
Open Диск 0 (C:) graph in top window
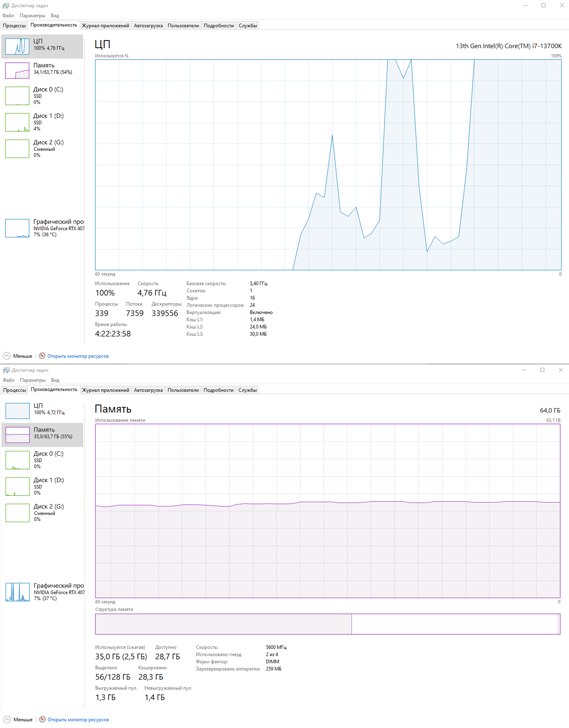click(x=17, y=96)
